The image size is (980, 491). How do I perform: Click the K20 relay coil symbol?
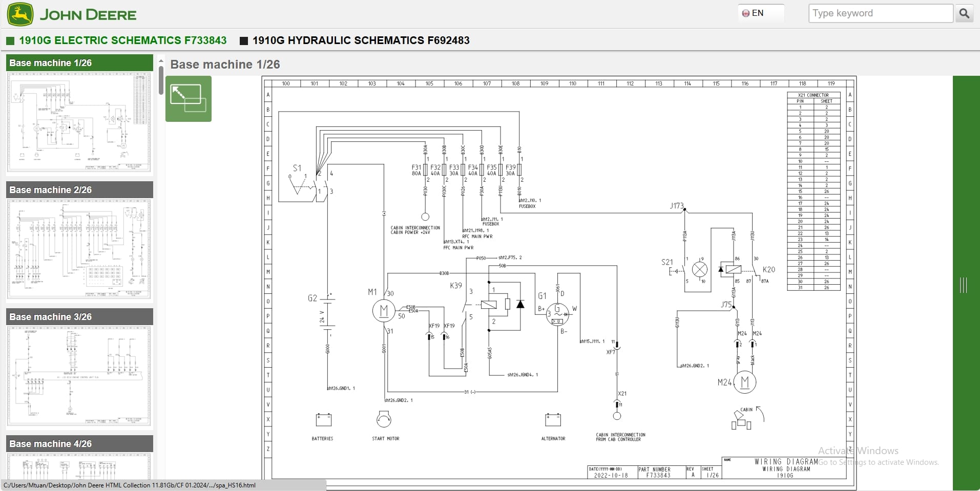(733, 269)
